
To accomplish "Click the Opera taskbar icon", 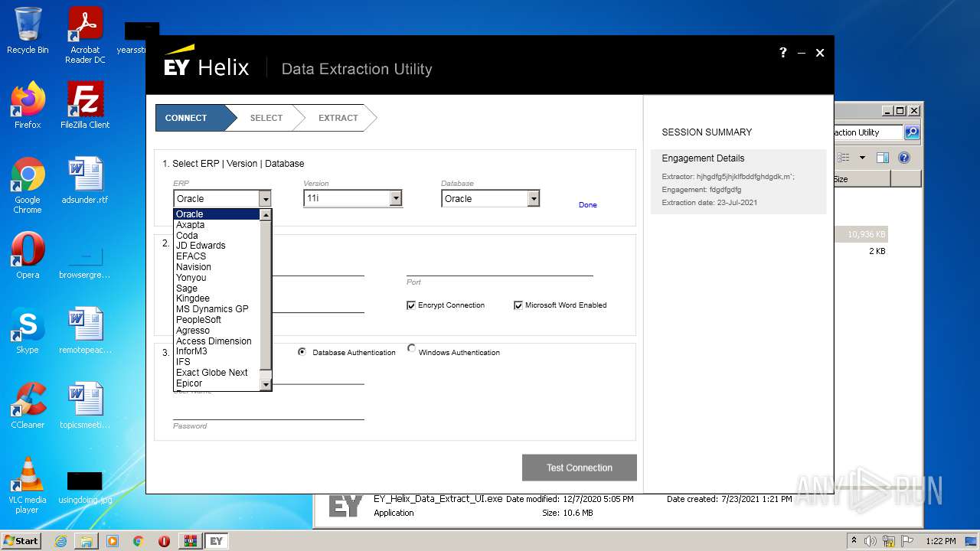I will (x=164, y=541).
